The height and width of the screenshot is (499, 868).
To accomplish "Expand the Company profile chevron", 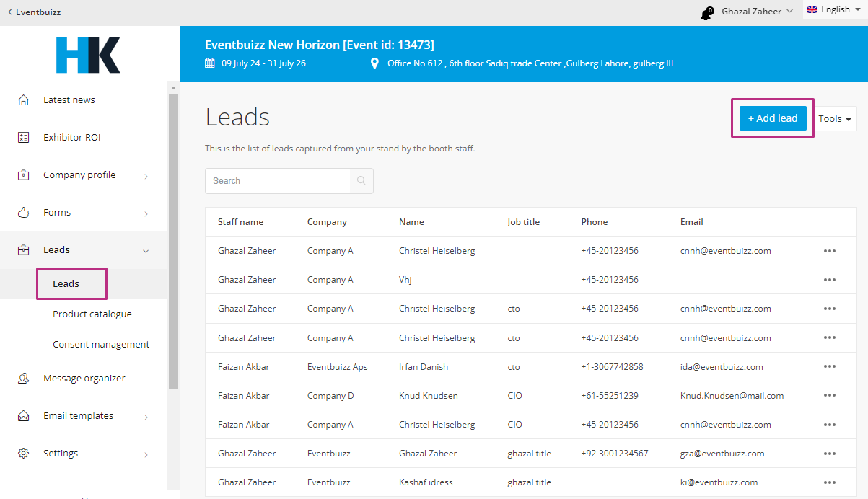I will [x=146, y=176].
